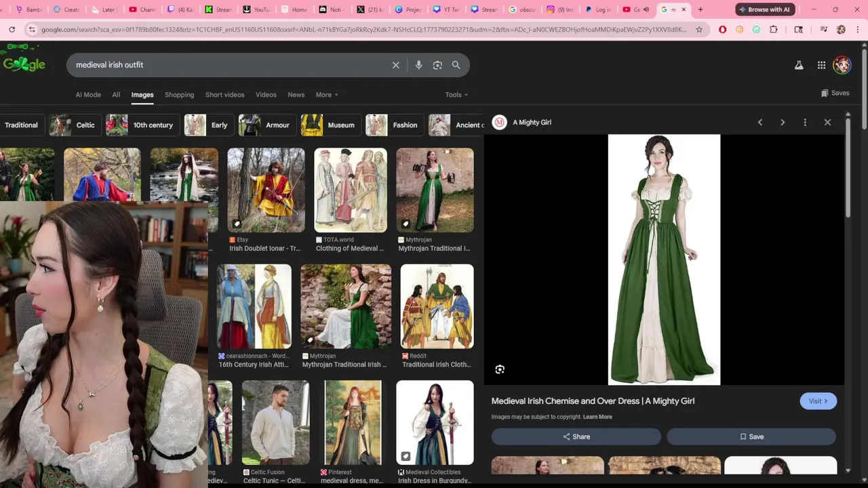
Task: Close the active Google browser tab
Action: click(x=684, y=9)
